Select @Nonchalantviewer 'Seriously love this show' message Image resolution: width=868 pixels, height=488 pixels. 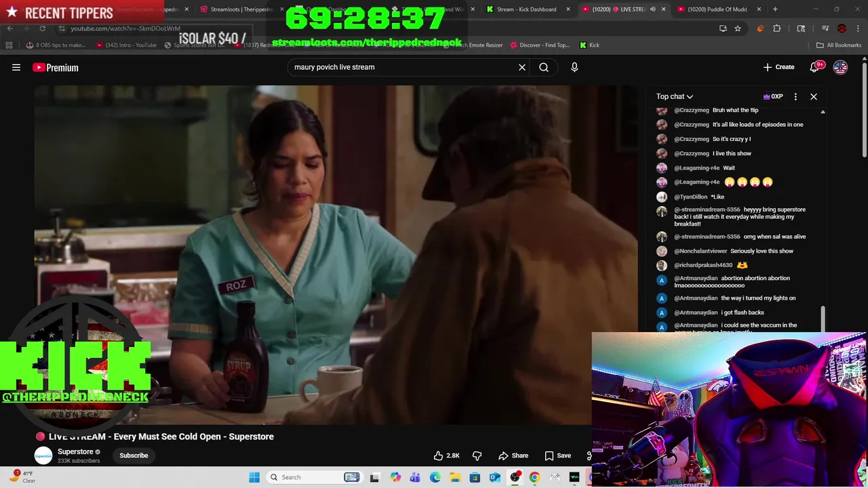(x=762, y=251)
